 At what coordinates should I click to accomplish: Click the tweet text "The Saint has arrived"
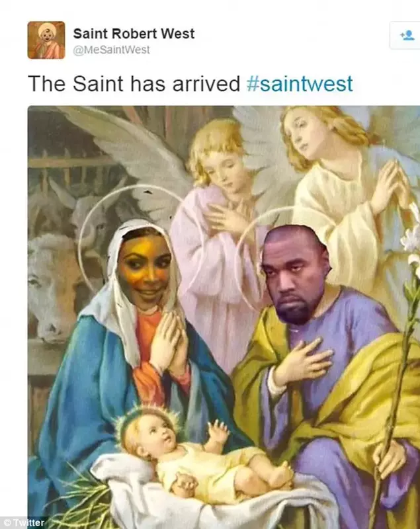click(x=134, y=83)
